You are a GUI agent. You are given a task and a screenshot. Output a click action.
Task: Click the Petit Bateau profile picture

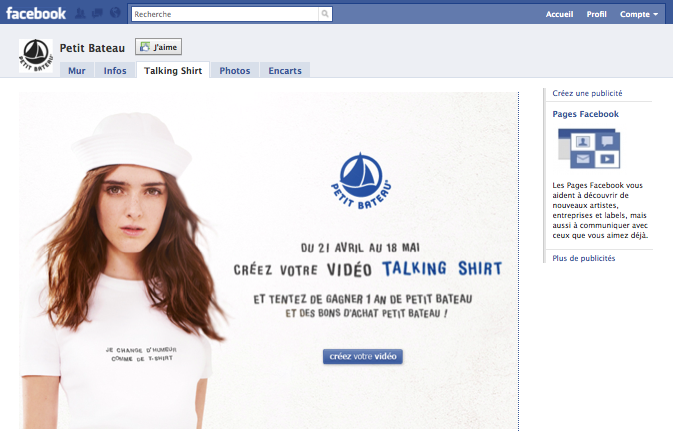point(36,56)
